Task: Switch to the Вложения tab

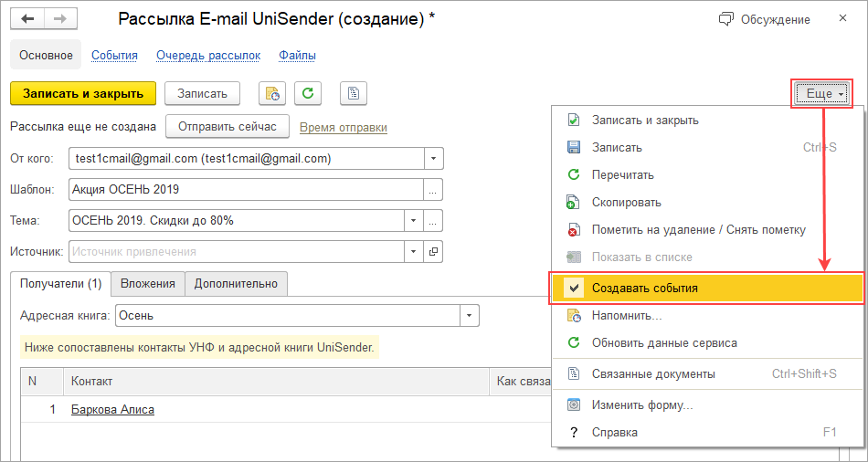Action: [148, 284]
